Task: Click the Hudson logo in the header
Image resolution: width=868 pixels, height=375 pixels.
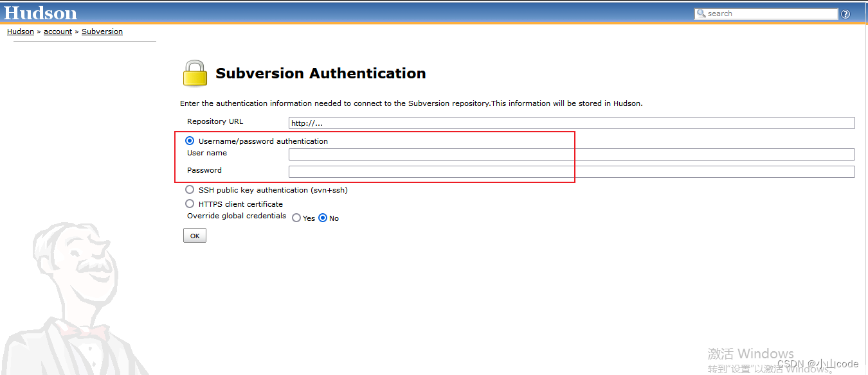Action: tap(40, 13)
